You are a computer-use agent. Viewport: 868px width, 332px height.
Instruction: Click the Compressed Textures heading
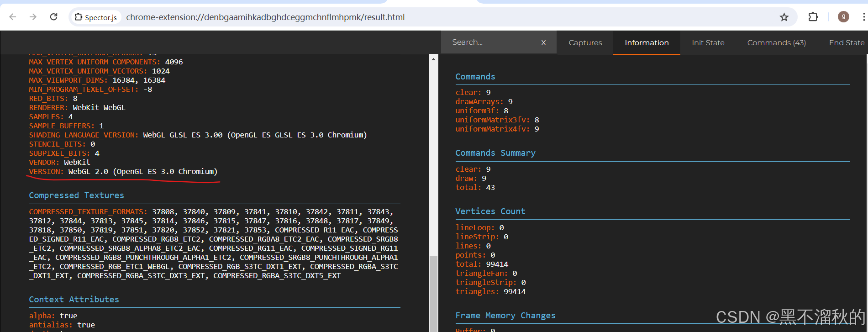tap(76, 195)
